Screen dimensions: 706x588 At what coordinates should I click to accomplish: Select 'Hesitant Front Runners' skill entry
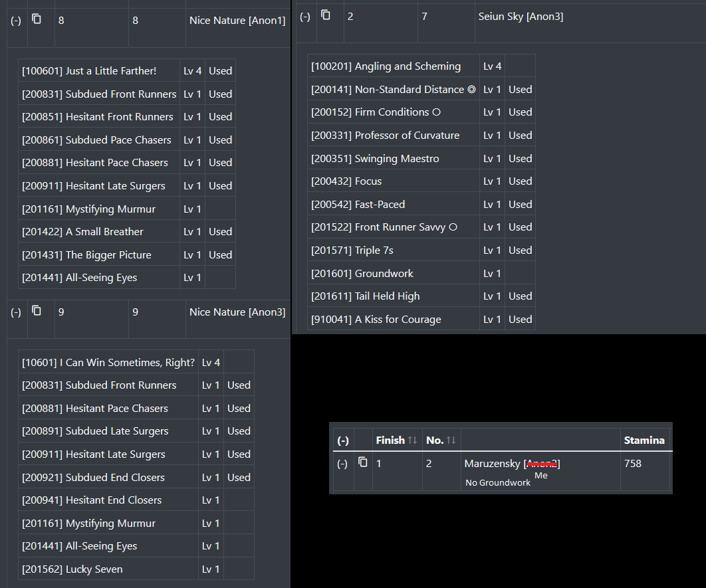tap(127, 117)
